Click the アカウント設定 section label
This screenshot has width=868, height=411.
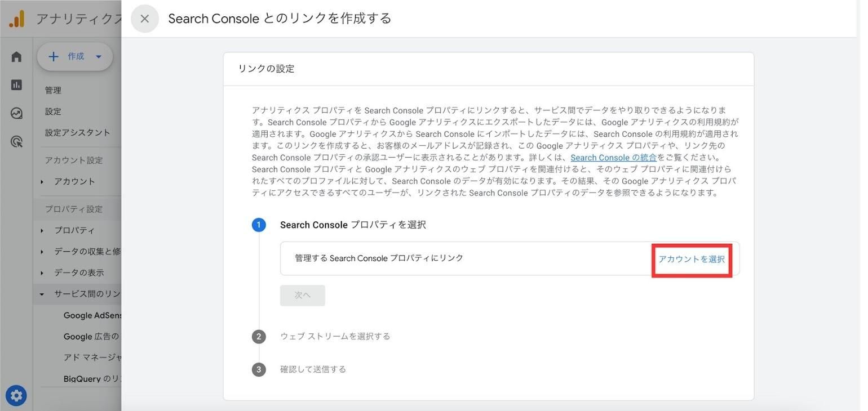pyautogui.click(x=74, y=160)
